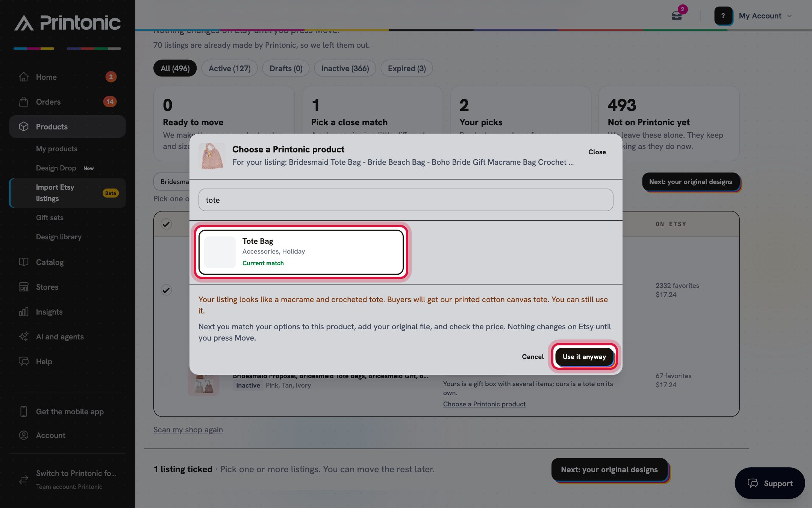Image resolution: width=812 pixels, height=508 pixels.
Task: Click Choose a Printonic product link
Action: (x=484, y=404)
